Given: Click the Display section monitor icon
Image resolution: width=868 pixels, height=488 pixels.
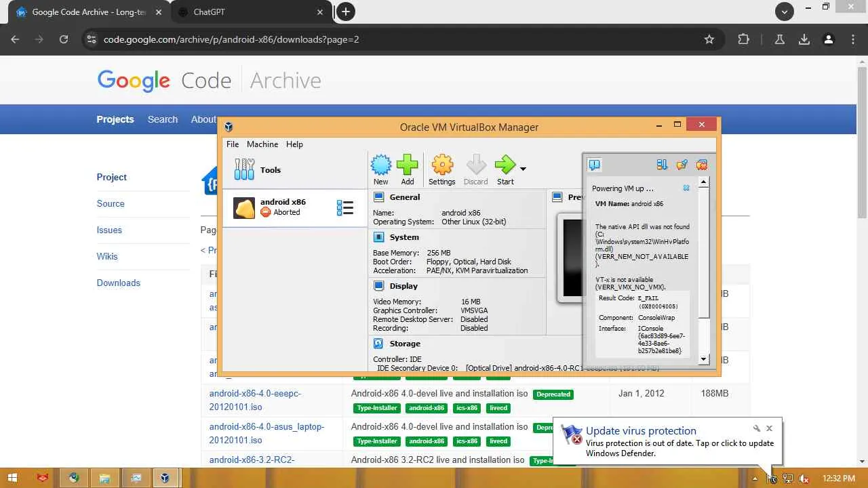Looking at the screenshot, I should pyautogui.click(x=378, y=286).
